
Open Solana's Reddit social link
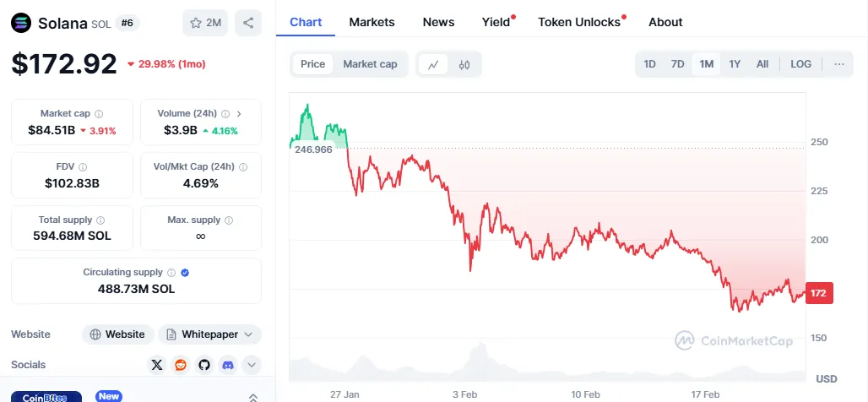point(181,365)
